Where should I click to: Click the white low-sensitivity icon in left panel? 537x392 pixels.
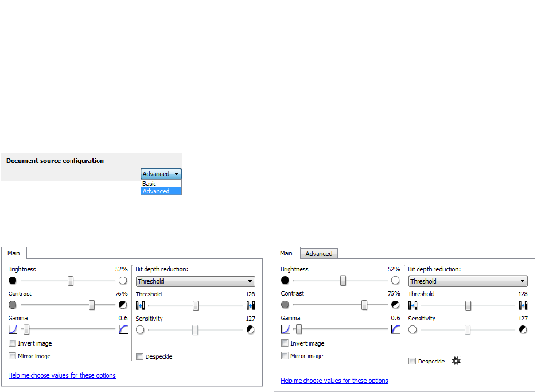[x=140, y=329]
